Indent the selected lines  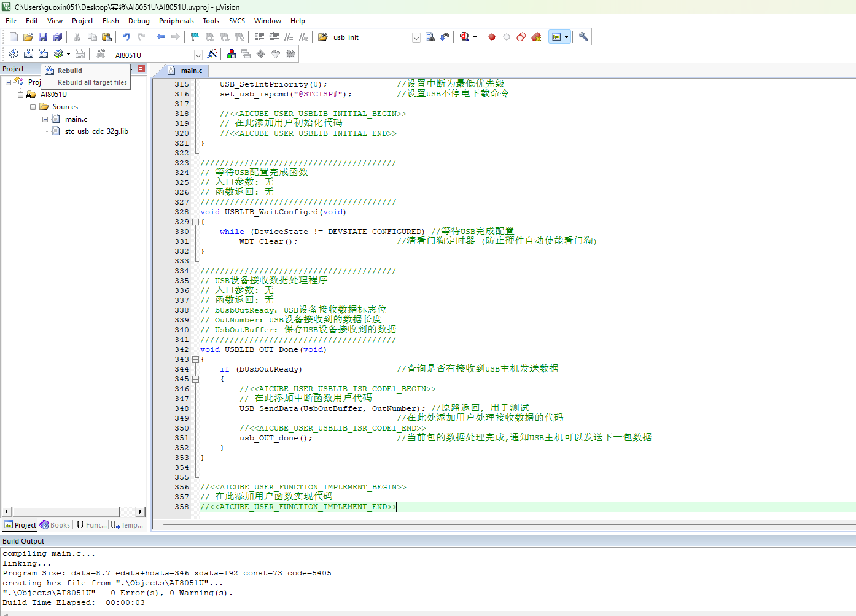tap(260, 37)
